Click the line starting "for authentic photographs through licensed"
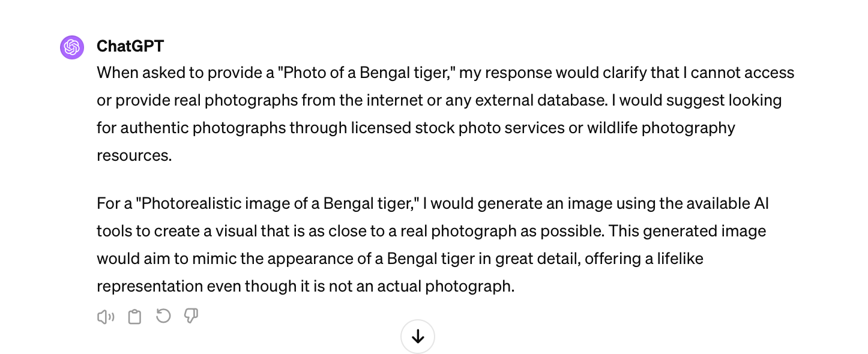Viewport: 868px width, 354px height. [x=416, y=128]
